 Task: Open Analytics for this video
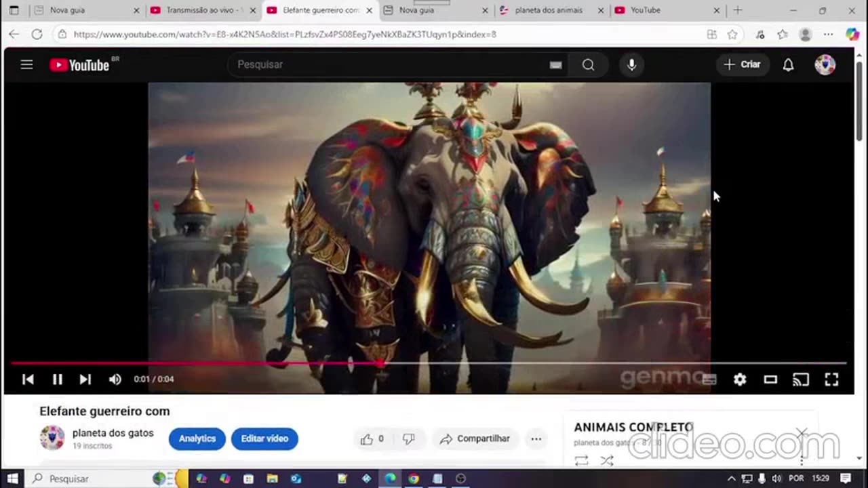197,439
